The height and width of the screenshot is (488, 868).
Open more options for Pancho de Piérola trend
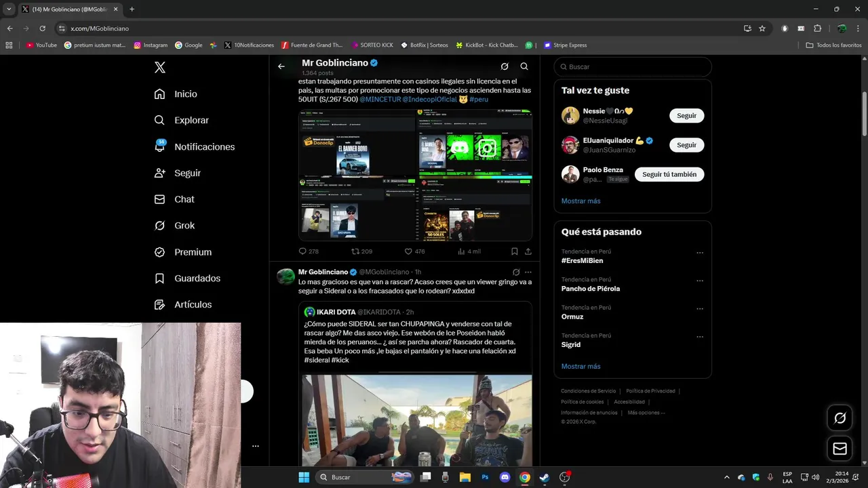click(x=700, y=281)
